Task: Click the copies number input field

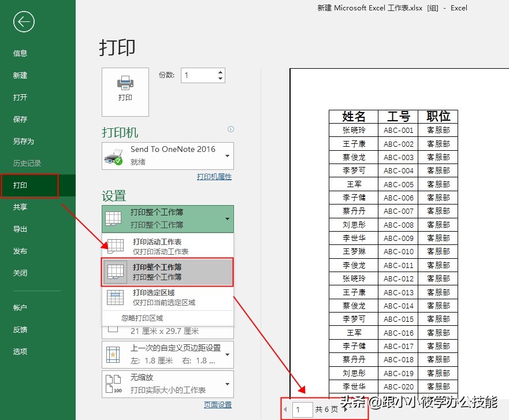Action: [x=199, y=75]
